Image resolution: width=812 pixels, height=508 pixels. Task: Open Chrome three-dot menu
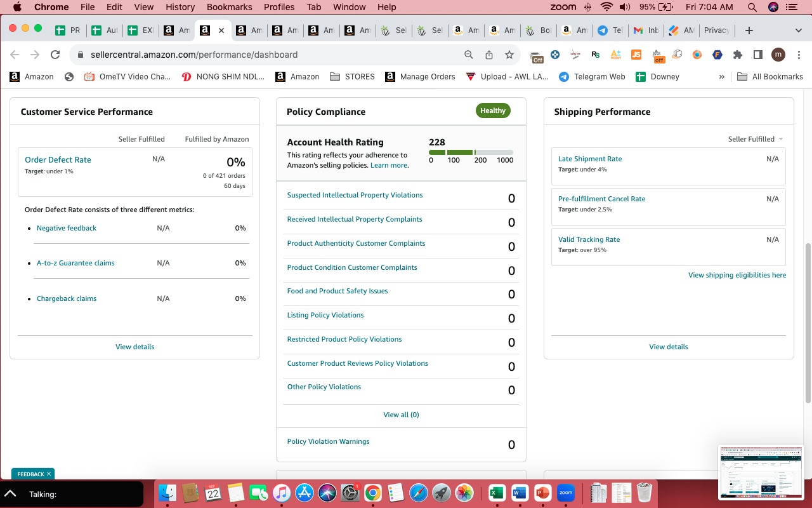[798, 55]
